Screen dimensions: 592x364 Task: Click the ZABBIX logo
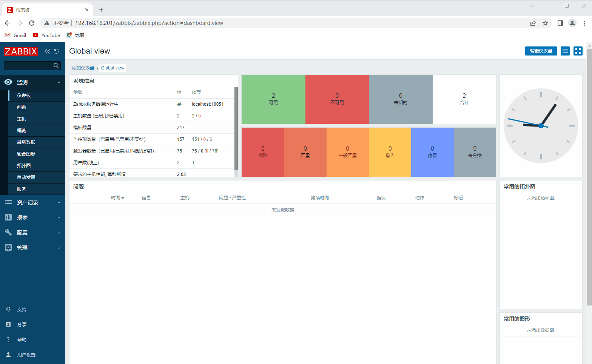[21, 51]
